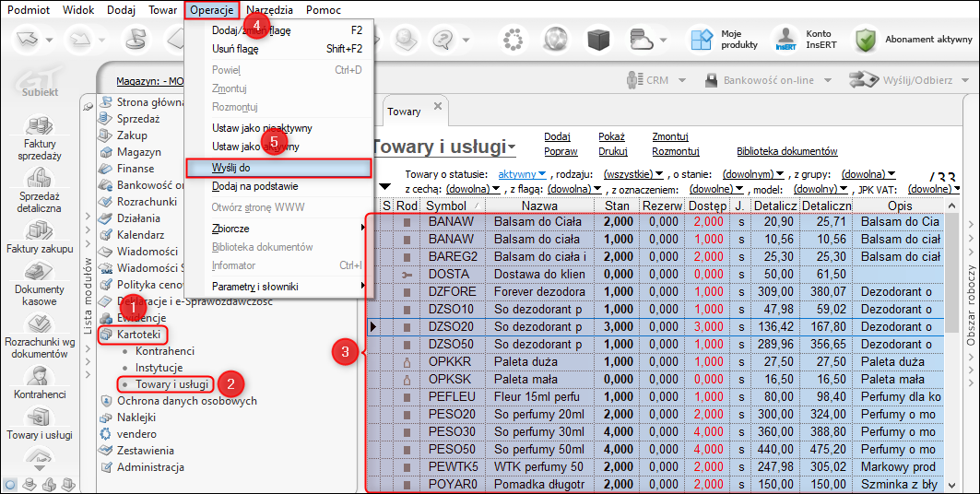The image size is (980, 494).
Task: Open the rodzaju '(wszystkie)' dropdown
Action: [633, 174]
